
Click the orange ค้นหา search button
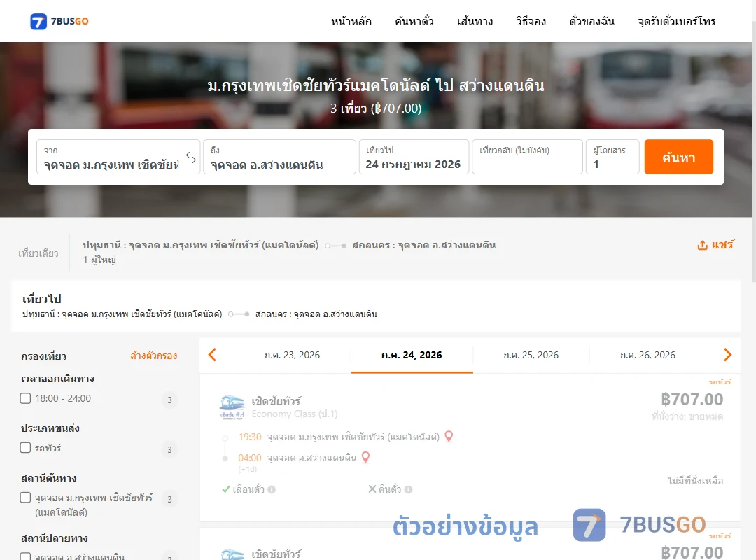point(678,157)
